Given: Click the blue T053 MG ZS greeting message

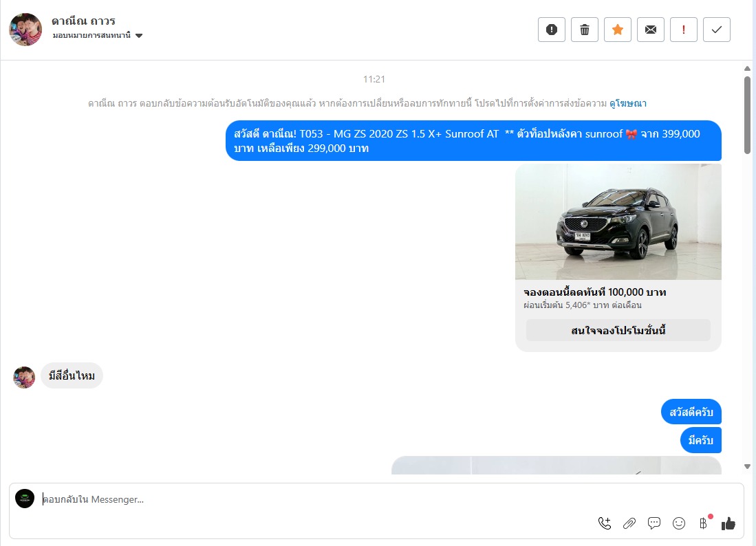Looking at the screenshot, I should coord(473,141).
